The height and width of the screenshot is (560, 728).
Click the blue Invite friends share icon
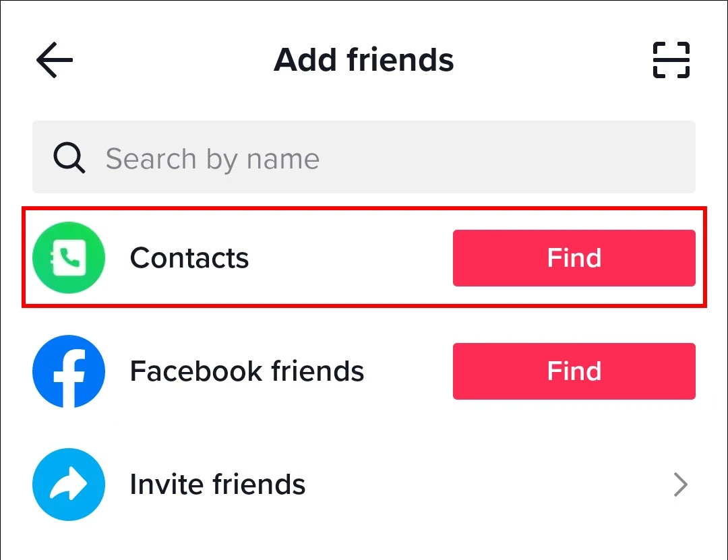[x=69, y=485]
